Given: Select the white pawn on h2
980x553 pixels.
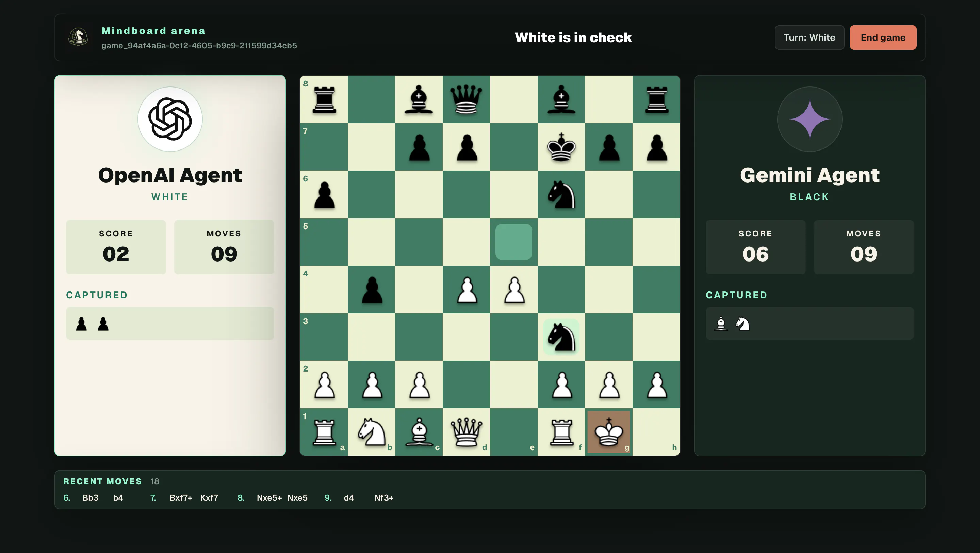Looking at the screenshot, I should coord(656,384).
